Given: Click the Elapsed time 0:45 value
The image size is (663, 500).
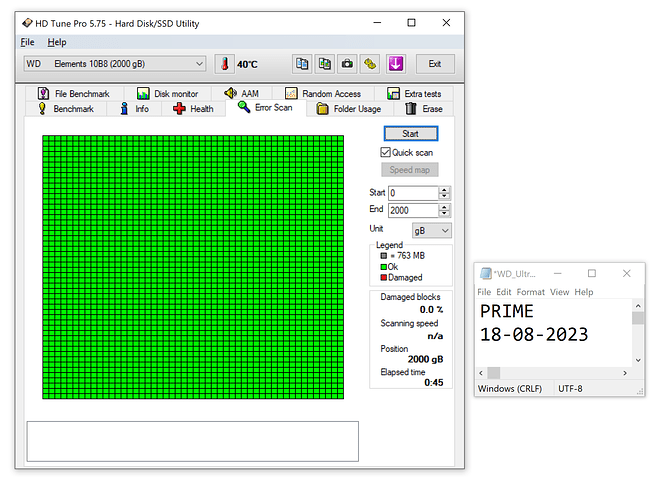Looking at the screenshot, I should (x=433, y=383).
